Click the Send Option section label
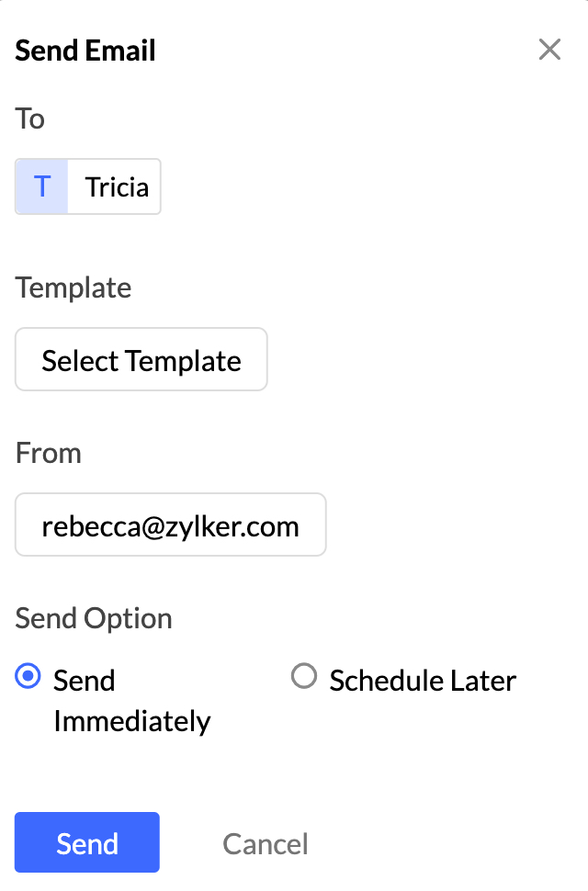588x891 pixels. pos(94,618)
